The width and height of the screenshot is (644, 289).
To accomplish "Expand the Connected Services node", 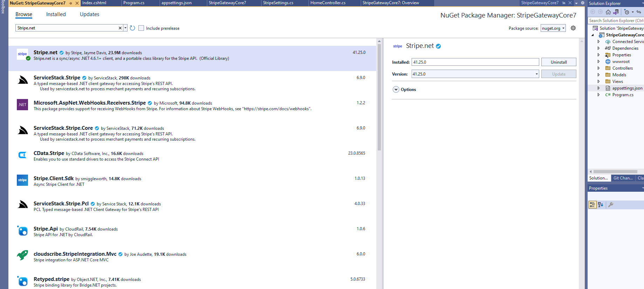I will [598, 42].
